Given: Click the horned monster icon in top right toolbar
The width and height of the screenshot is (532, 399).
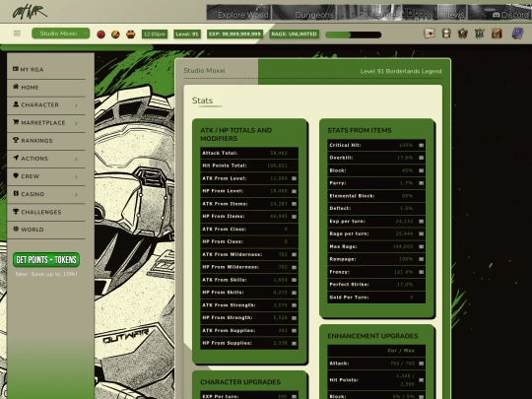Looking at the screenshot, I should 480,33.
